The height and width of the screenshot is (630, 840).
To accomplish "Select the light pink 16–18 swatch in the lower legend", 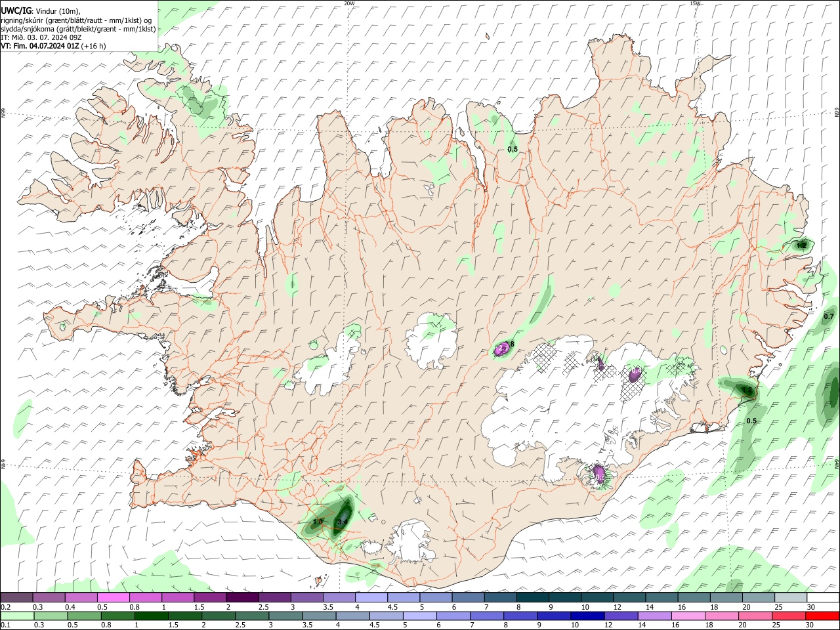I will (688, 616).
